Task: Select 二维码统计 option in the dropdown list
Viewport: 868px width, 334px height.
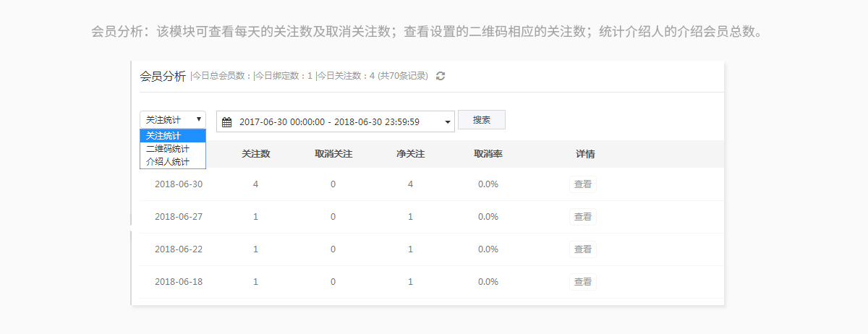Action: (x=173, y=148)
